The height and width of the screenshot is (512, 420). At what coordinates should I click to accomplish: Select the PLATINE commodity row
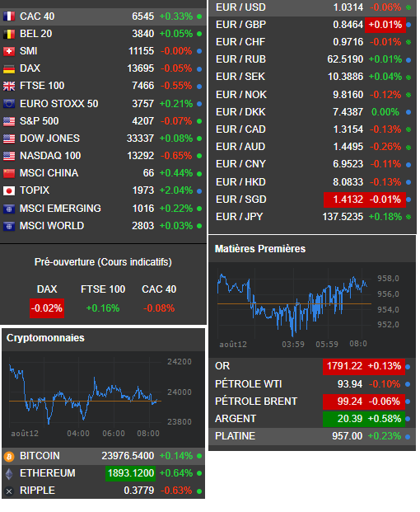[x=312, y=436]
